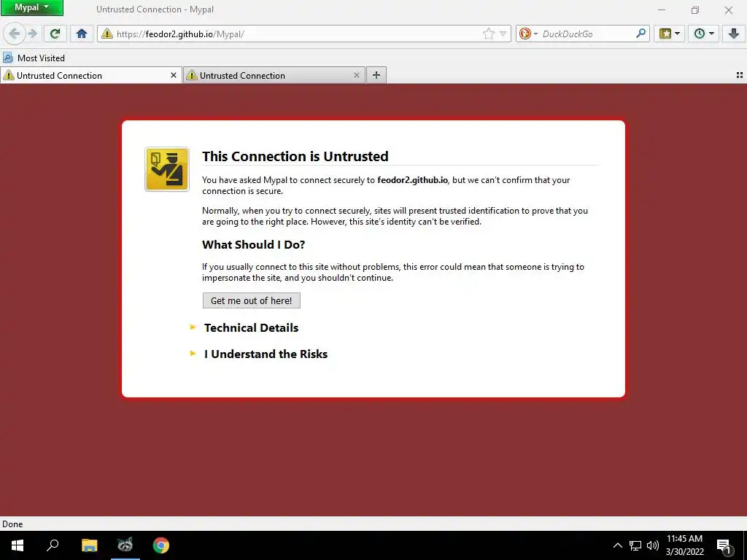Open the clock showing 11:45 AM
The height and width of the screenshot is (560, 747).
(x=684, y=545)
